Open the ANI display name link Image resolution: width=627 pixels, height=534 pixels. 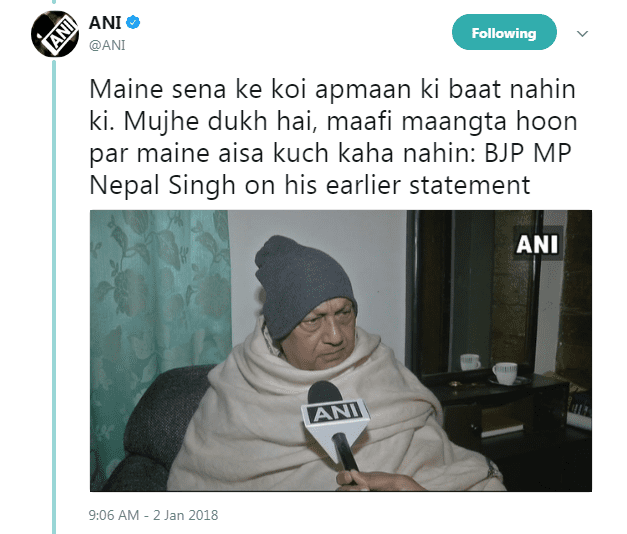click(105, 23)
